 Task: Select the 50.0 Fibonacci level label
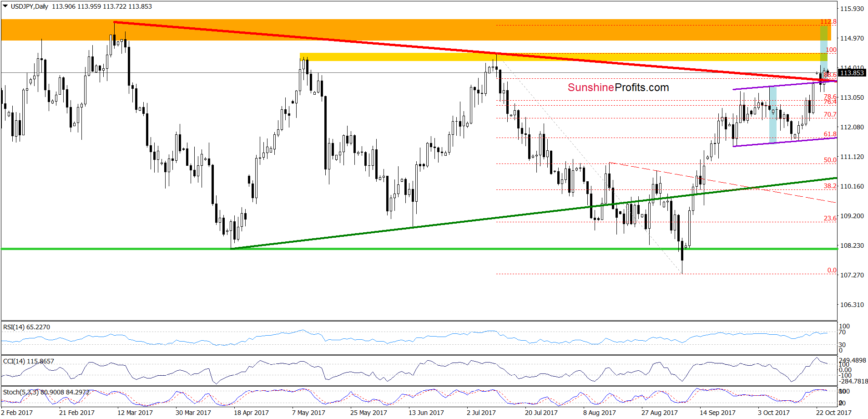(830, 160)
